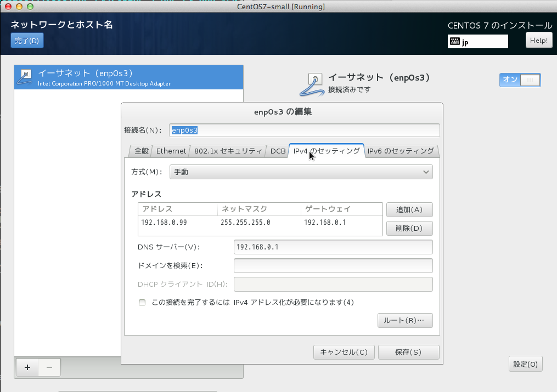The width and height of the screenshot is (557, 392).
Task: Click the + icon to add a connection
Action: tap(27, 367)
